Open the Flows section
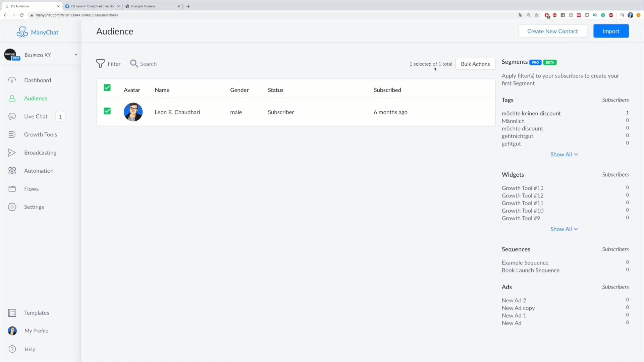This screenshot has width=644, height=362. 31,189
